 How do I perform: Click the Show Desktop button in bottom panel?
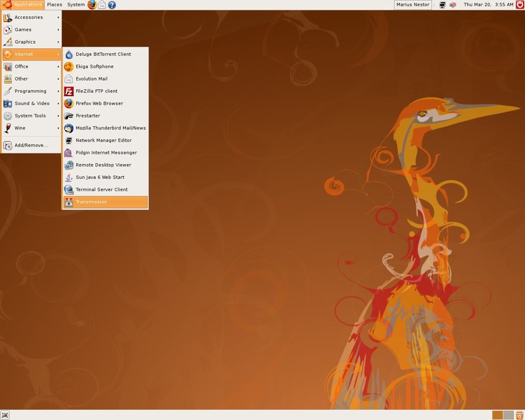[x=5, y=415]
